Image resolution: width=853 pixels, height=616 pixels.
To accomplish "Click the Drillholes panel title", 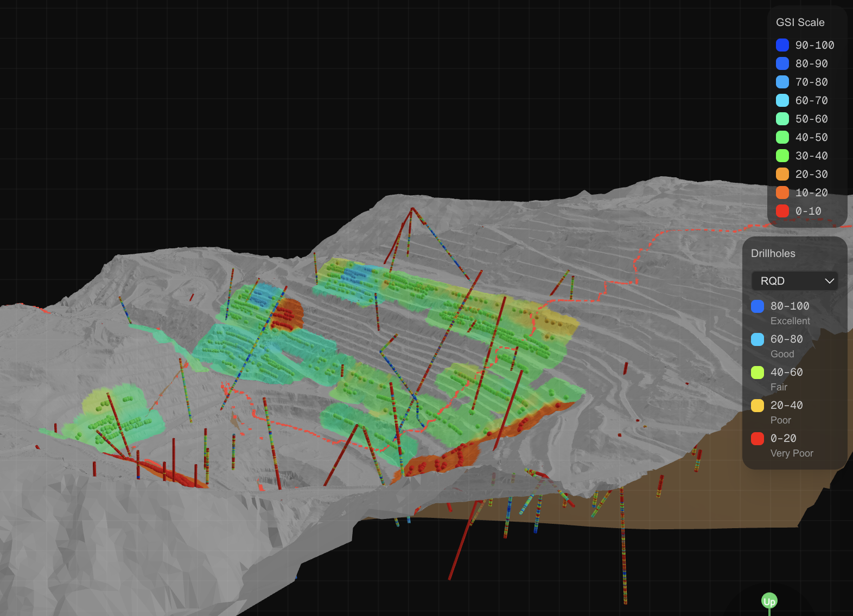I will (773, 253).
